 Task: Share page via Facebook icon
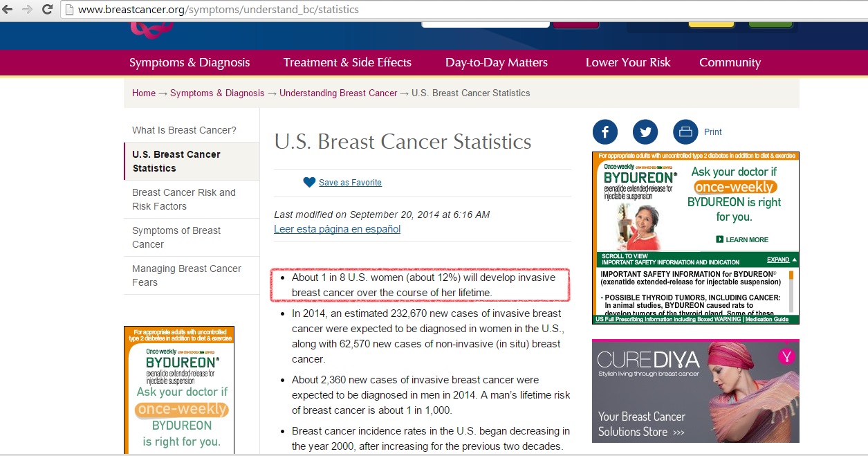tap(604, 131)
